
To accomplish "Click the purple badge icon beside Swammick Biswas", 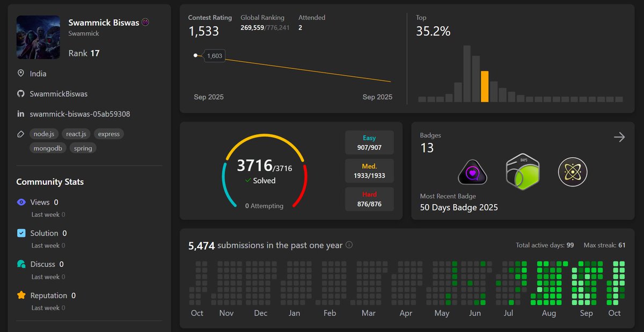I will tap(145, 23).
